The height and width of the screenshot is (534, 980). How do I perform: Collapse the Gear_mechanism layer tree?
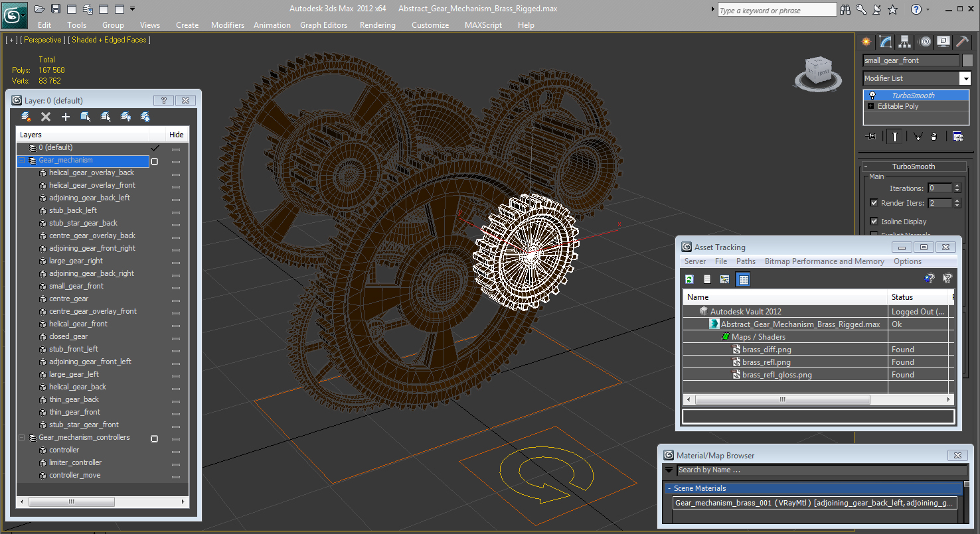[x=21, y=161]
